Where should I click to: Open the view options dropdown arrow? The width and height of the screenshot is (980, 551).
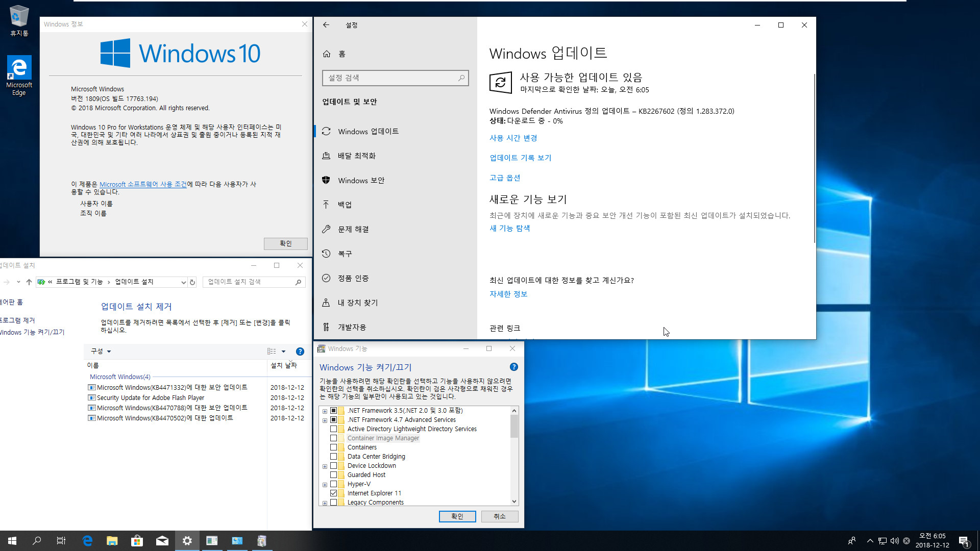click(x=283, y=351)
